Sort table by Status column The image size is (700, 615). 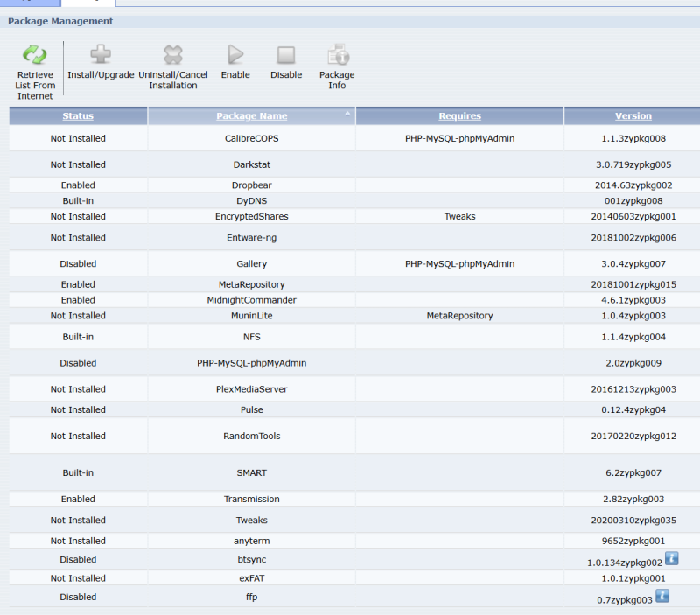(x=78, y=116)
